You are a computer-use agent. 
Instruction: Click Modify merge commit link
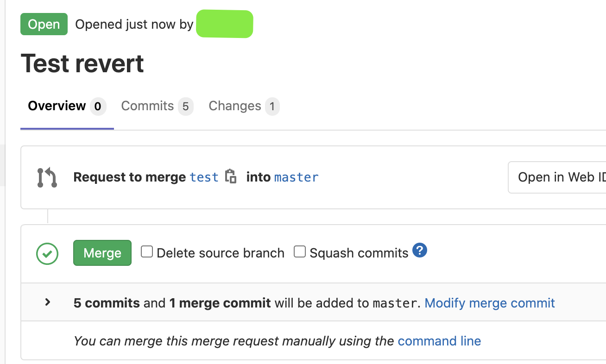pos(490,303)
